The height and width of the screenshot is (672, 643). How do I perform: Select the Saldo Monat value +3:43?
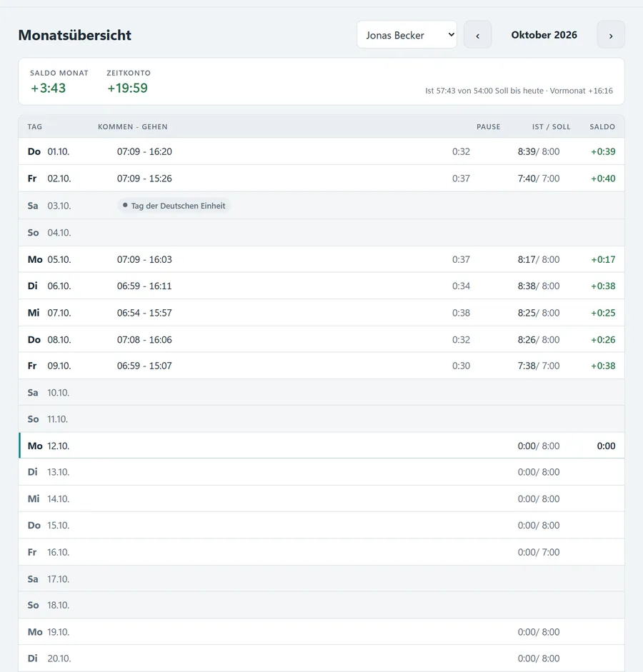(x=48, y=88)
